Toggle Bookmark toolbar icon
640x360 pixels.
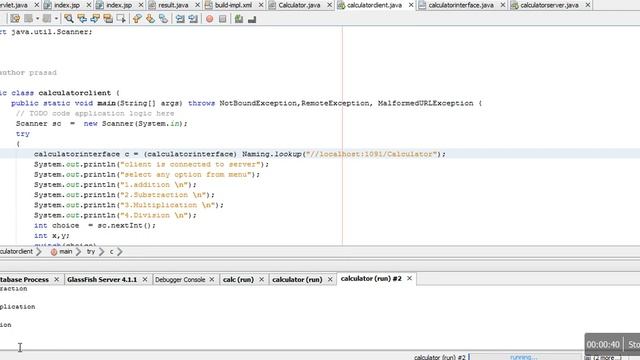pos(163,19)
